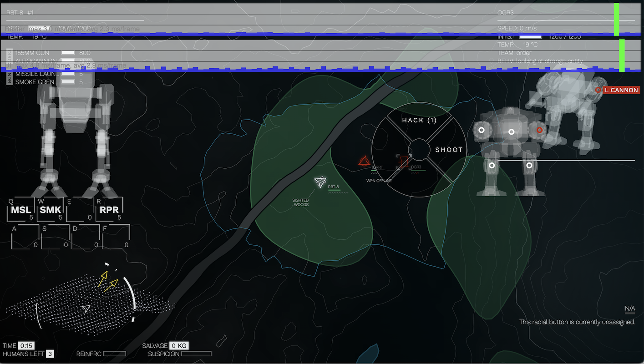Click the empty E ability slot
The image size is (644, 364).
[80, 210]
